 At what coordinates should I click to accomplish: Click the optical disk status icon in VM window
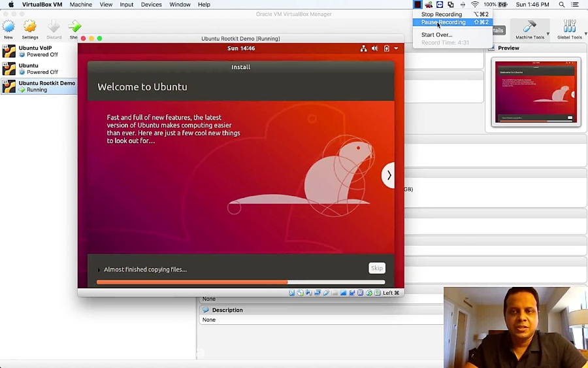tap(301, 293)
